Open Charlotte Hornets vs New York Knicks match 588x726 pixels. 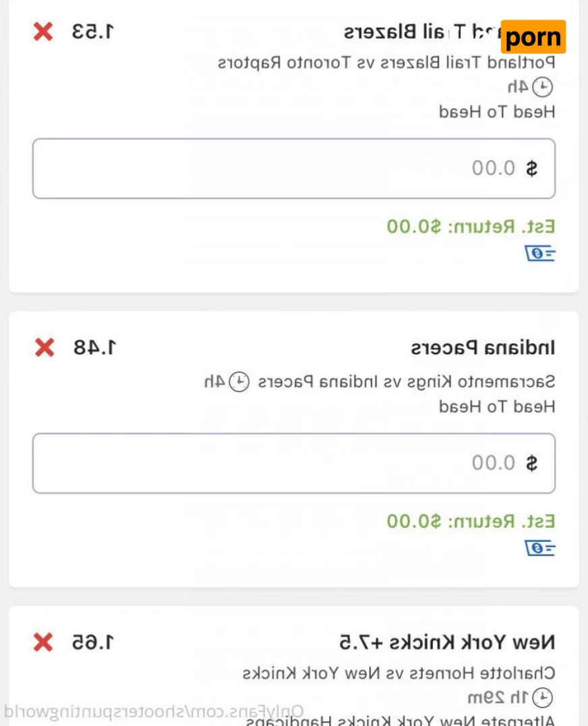point(399,673)
